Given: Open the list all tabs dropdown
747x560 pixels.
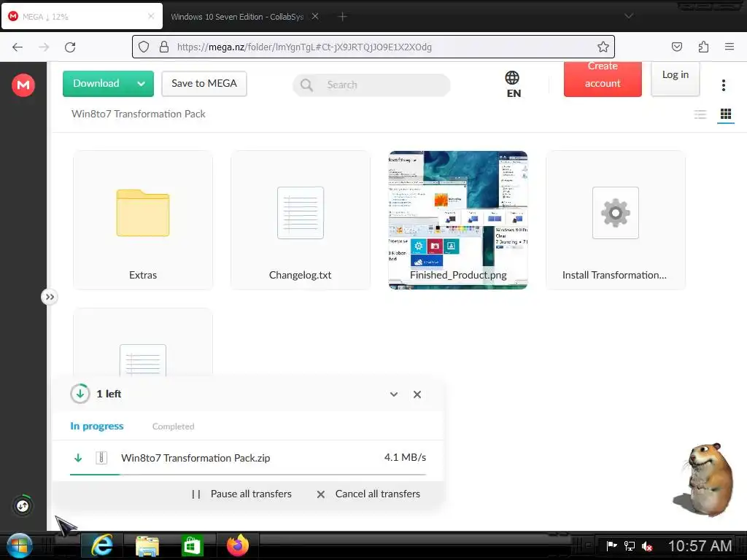Looking at the screenshot, I should (x=629, y=16).
